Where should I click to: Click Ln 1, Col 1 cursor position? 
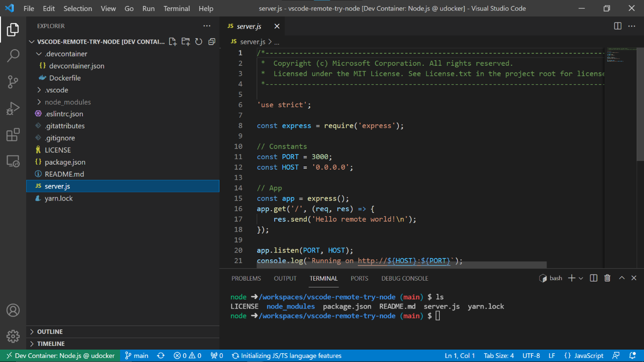[x=460, y=356]
